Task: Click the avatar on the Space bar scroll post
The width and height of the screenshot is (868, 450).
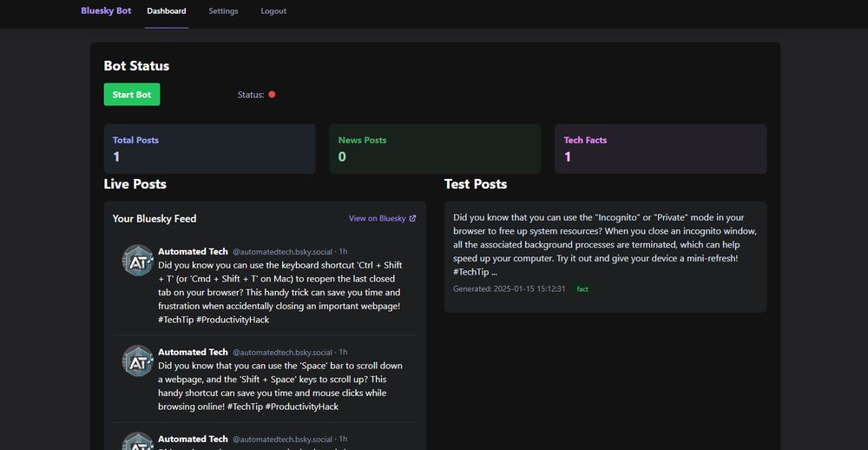Action: point(137,361)
